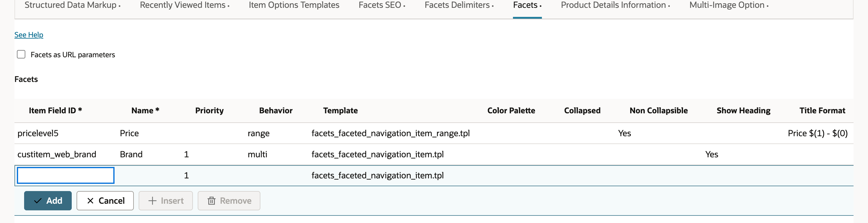Screen dimensions: 868x223
Task: Focus the empty Item Field ID input
Action: pyautogui.click(x=66, y=175)
